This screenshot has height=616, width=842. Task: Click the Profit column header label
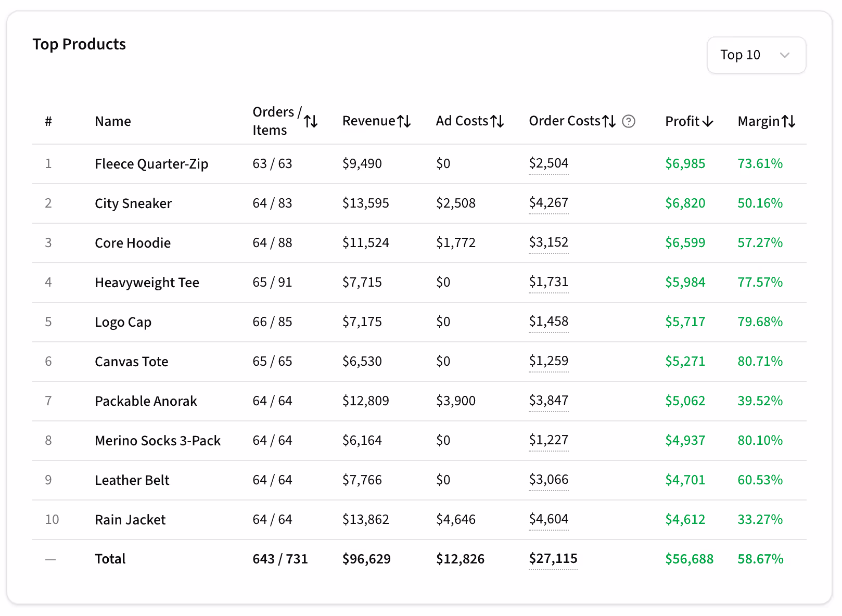pos(682,121)
